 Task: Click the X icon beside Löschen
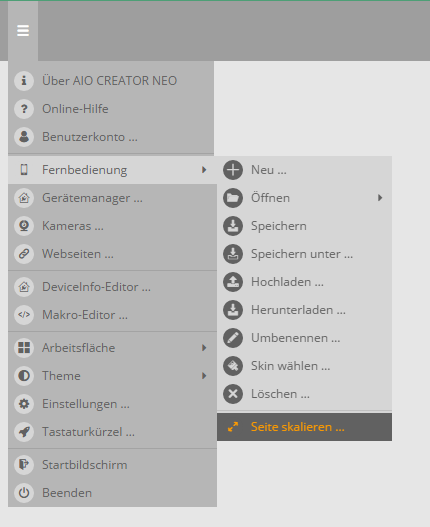pyautogui.click(x=233, y=394)
